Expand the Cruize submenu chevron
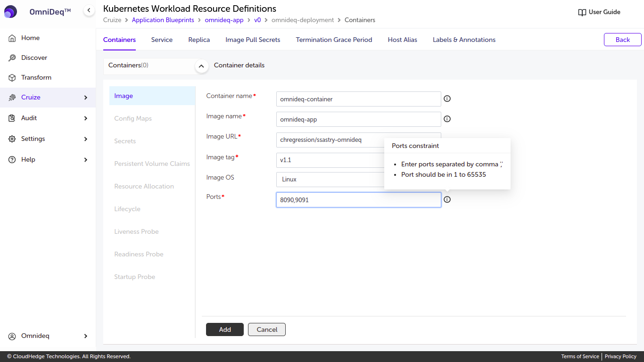The height and width of the screenshot is (362, 644). 86,98
